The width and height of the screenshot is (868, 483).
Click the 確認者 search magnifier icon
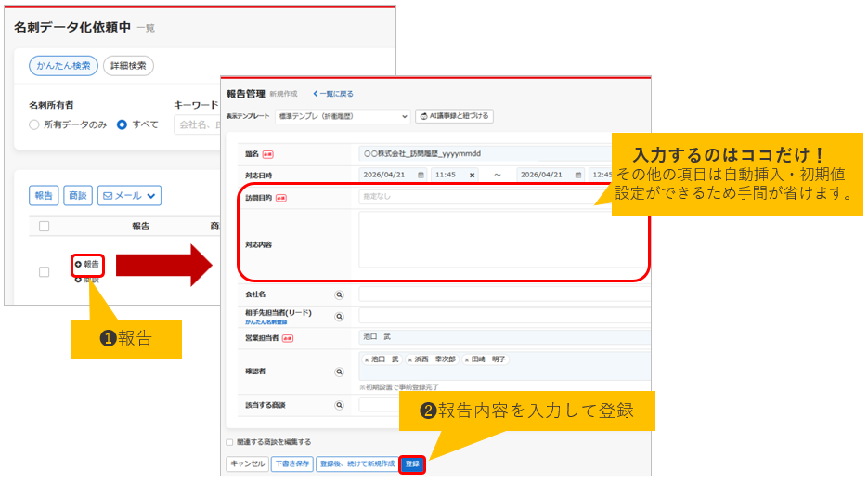339,372
